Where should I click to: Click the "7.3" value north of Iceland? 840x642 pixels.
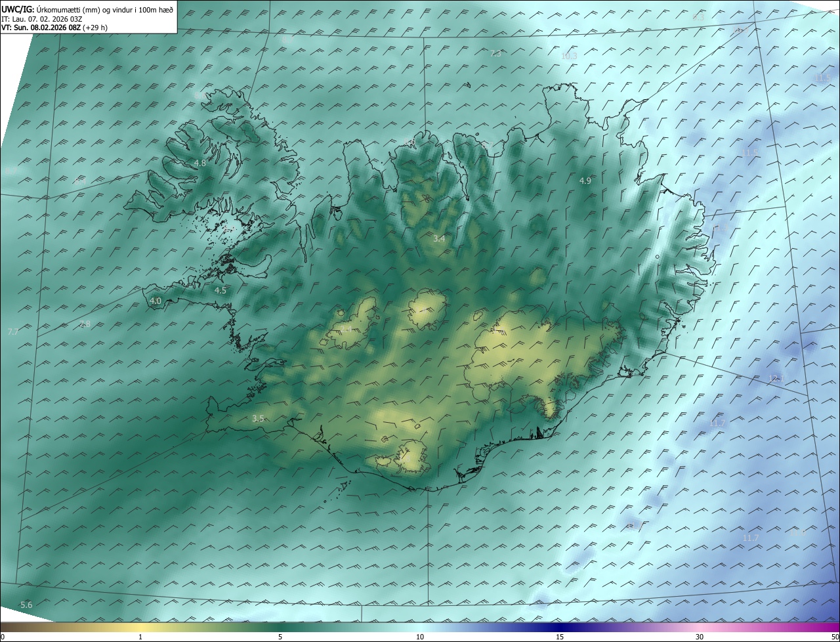point(495,54)
